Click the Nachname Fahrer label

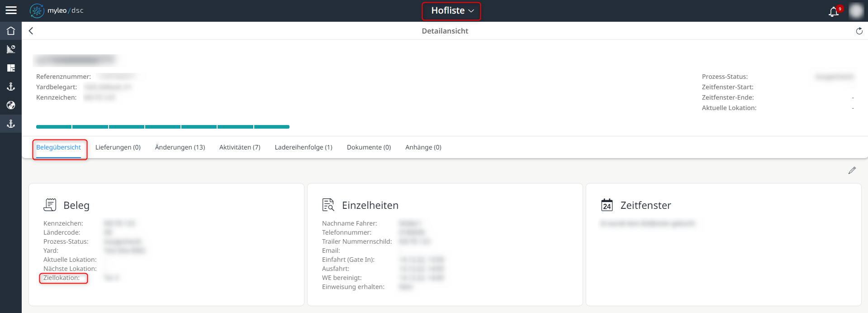pos(350,223)
